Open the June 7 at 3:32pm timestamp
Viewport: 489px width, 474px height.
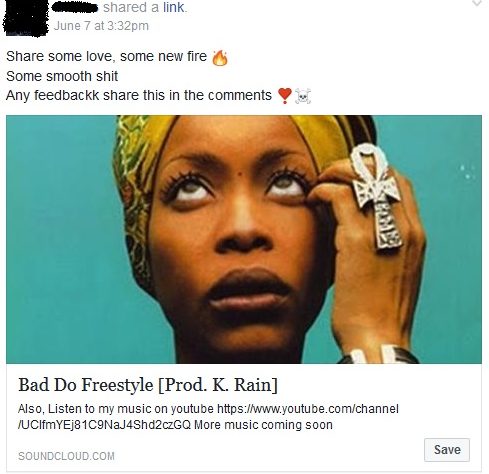point(101,26)
